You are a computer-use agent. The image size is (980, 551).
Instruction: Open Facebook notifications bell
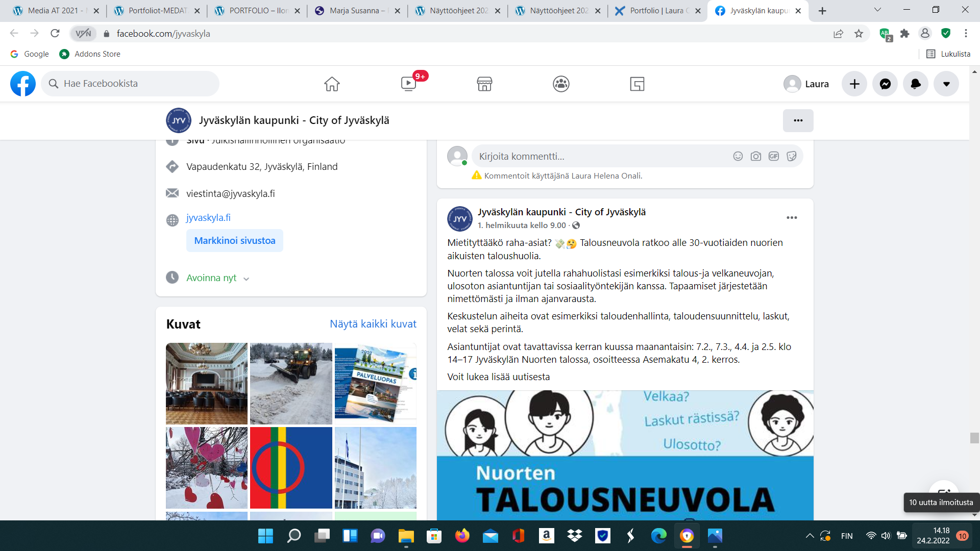coord(916,84)
